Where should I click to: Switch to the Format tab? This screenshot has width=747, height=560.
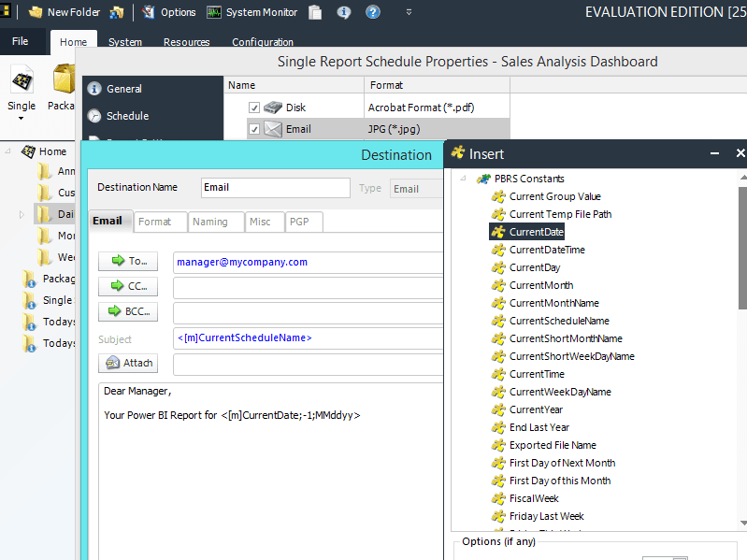coord(155,222)
